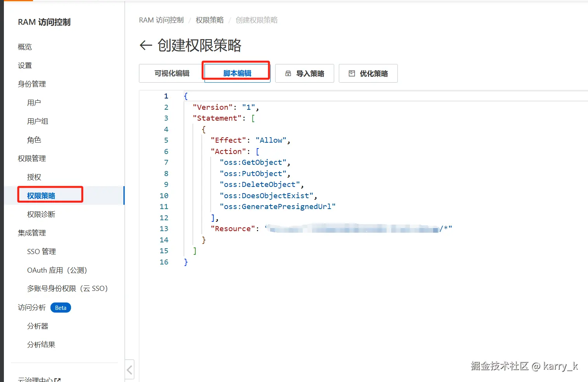This screenshot has height=382, width=588.
Task: Click the "oss:GeneratePresignedUrl" entry
Action: point(278,207)
